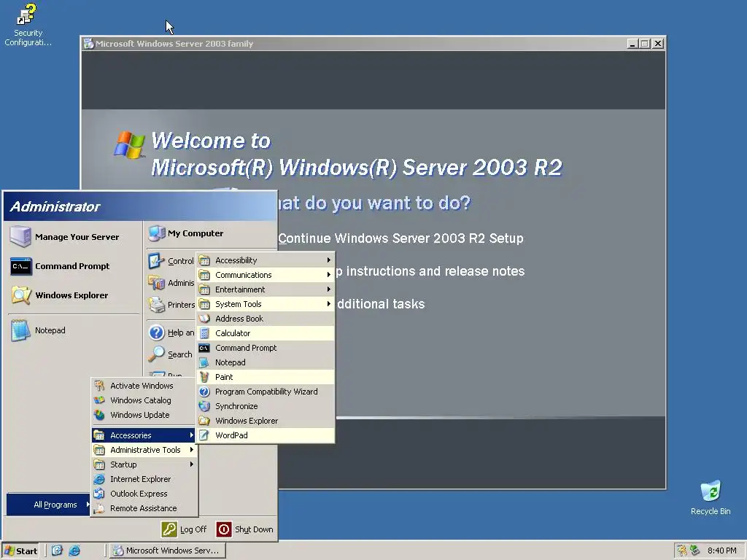Open setup instructions and release notes link

[x=430, y=271]
